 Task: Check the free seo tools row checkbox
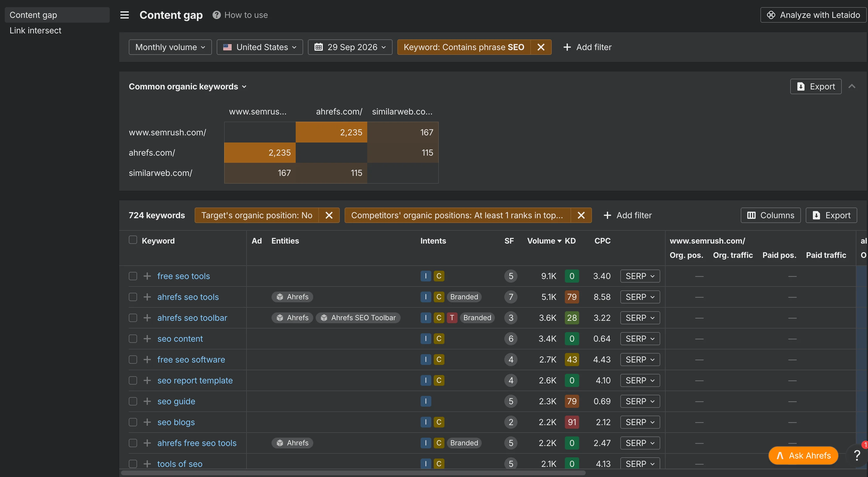pos(133,276)
